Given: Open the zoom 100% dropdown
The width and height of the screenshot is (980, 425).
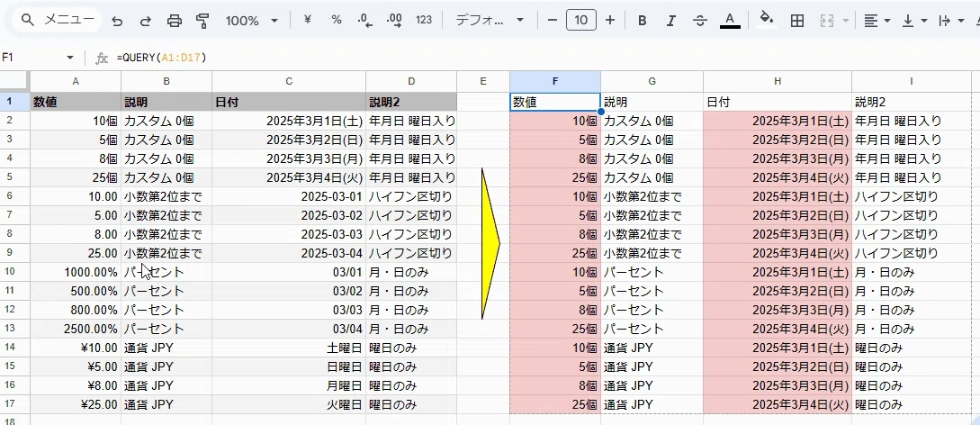Looking at the screenshot, I should (x=251, y=21).
